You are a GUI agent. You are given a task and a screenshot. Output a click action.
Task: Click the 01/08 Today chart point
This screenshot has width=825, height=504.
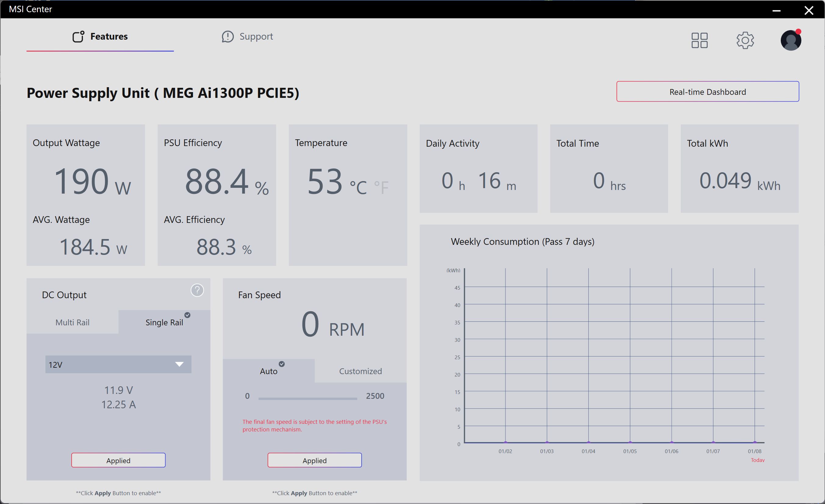pyautogui.click(x=755, y=442)
